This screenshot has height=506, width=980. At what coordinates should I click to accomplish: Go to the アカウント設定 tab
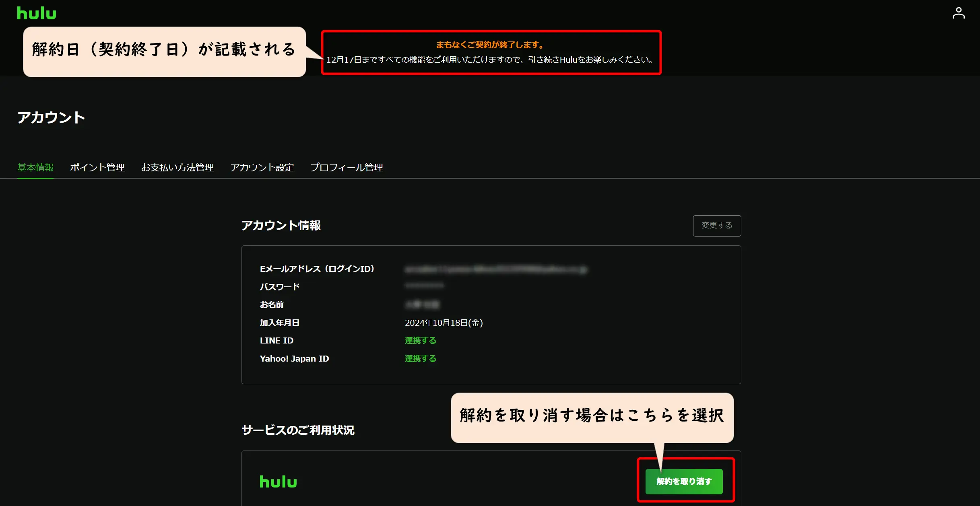pyautogui.click(x=262, y=167)
